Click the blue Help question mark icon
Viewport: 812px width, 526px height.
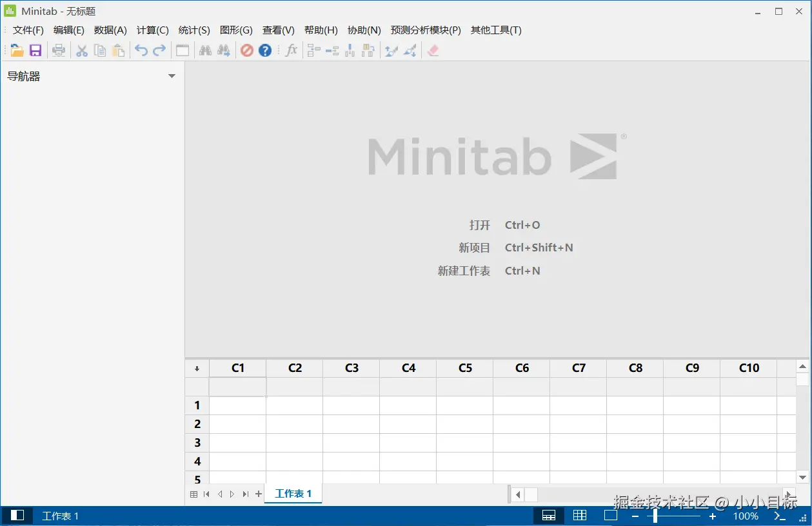pyautogui.click(x=265, y=50)
